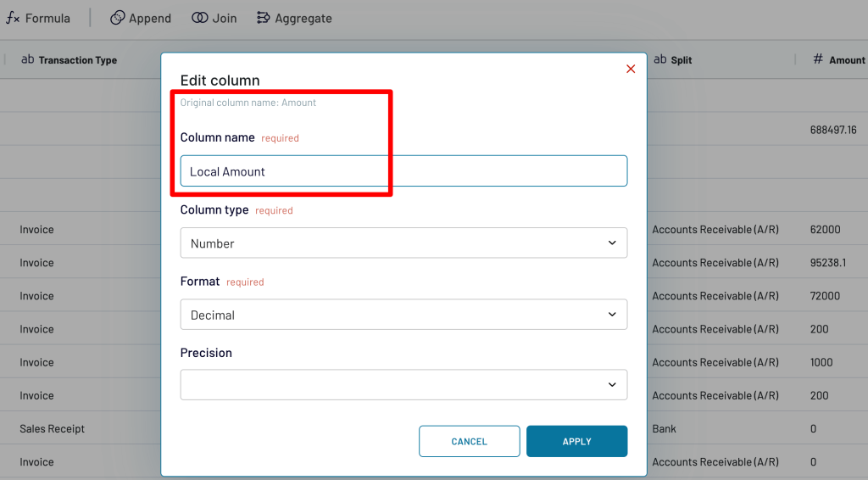This screenshot has width=868, height=480.
Task: Click the Join overlapping-circles icon
Action: 199,18
